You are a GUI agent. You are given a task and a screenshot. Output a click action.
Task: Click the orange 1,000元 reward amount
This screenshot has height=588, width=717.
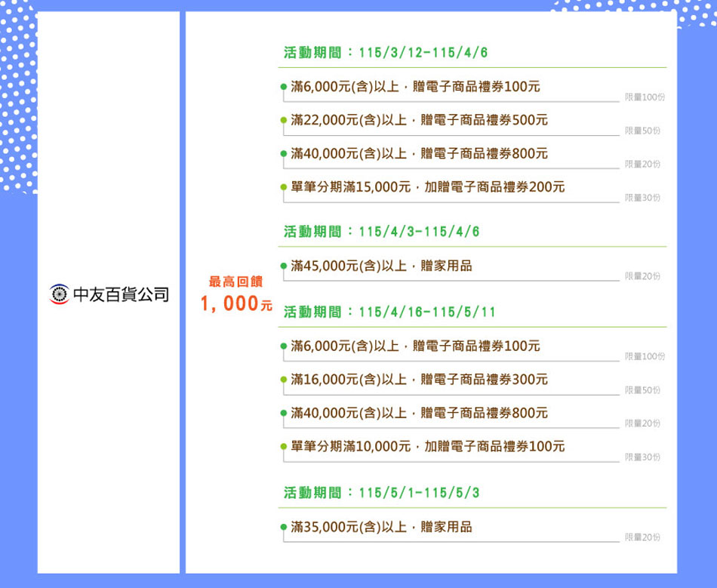[x=235, y=304]
